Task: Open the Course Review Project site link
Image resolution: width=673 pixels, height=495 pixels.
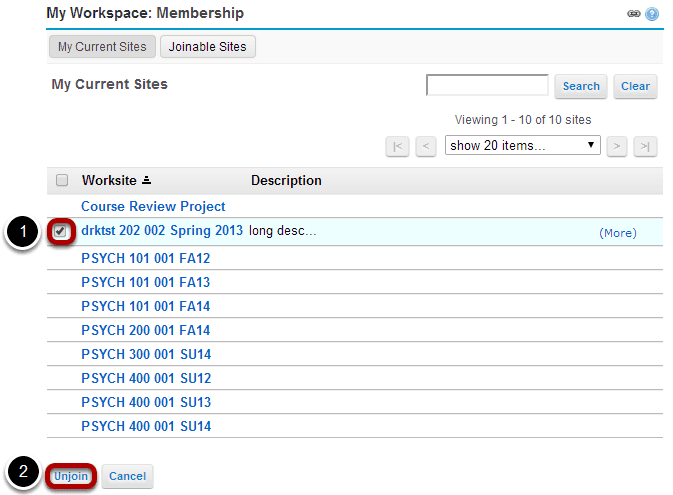Action: click(x=153, y=207)
